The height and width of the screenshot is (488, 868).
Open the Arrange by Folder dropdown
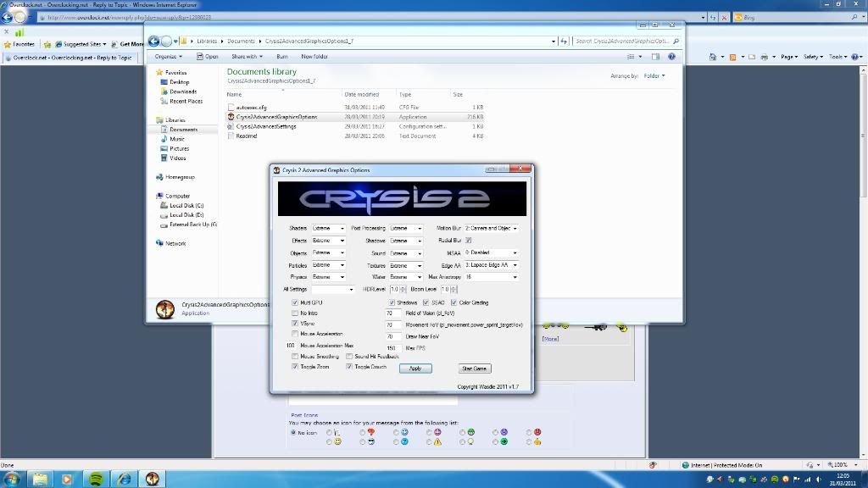pyautogui.click(x=654, y=75)
